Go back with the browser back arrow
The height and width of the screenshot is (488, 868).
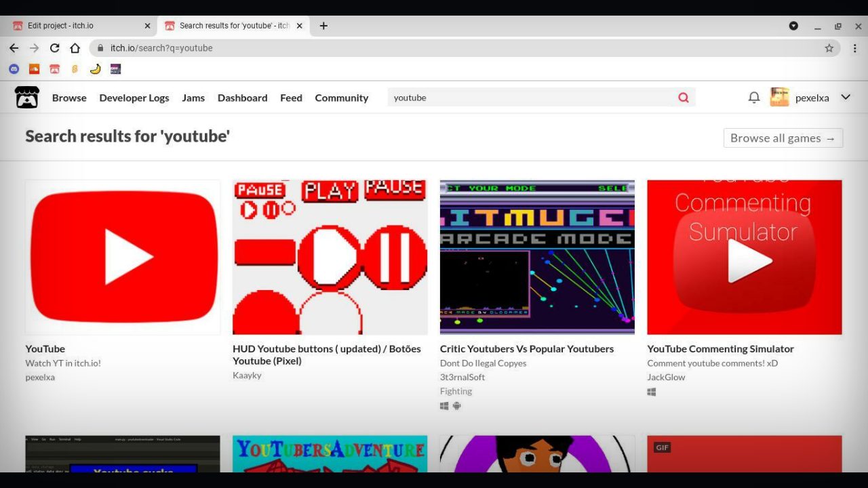tap(14, 48)
